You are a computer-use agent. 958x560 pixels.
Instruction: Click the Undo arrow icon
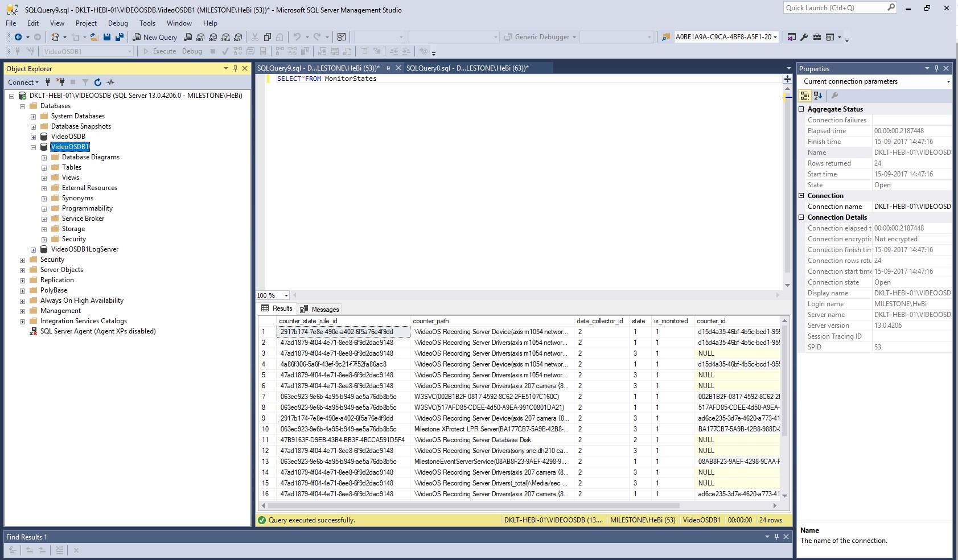297,37
